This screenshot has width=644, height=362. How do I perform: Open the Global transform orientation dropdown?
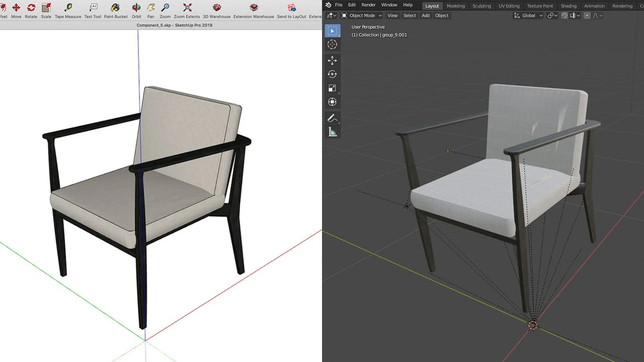pos(528,15)
